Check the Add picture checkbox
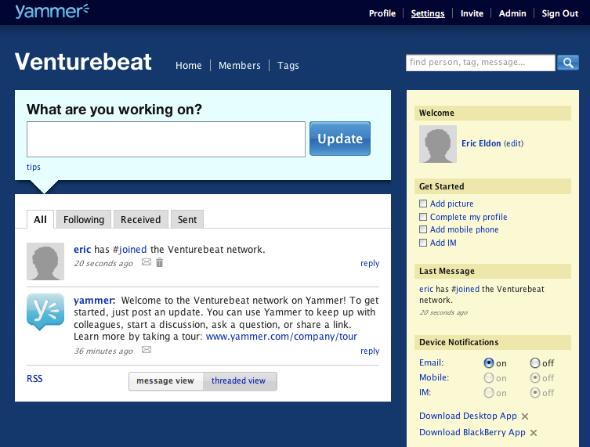This screenshot has width=590, height=447. point(423,204)
